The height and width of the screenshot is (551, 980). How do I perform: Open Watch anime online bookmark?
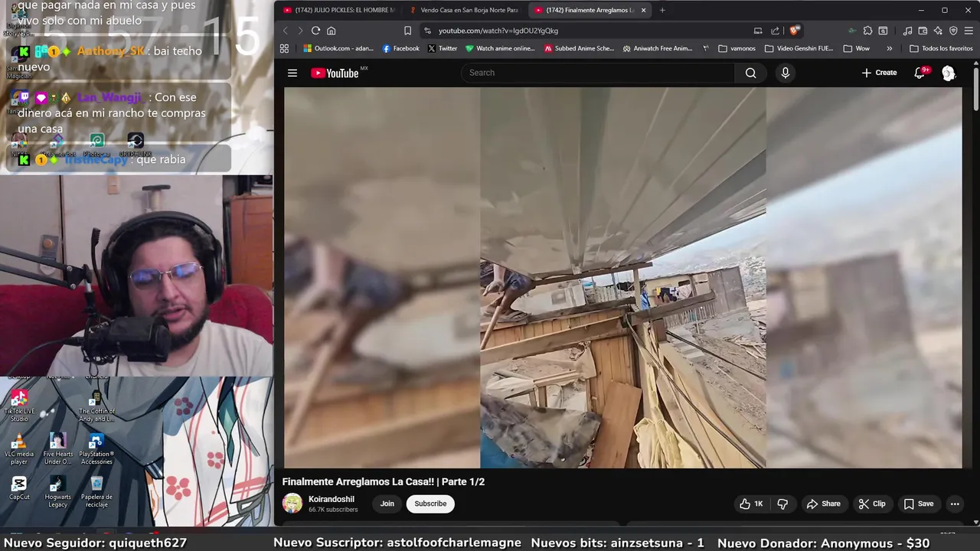(500, 48)
